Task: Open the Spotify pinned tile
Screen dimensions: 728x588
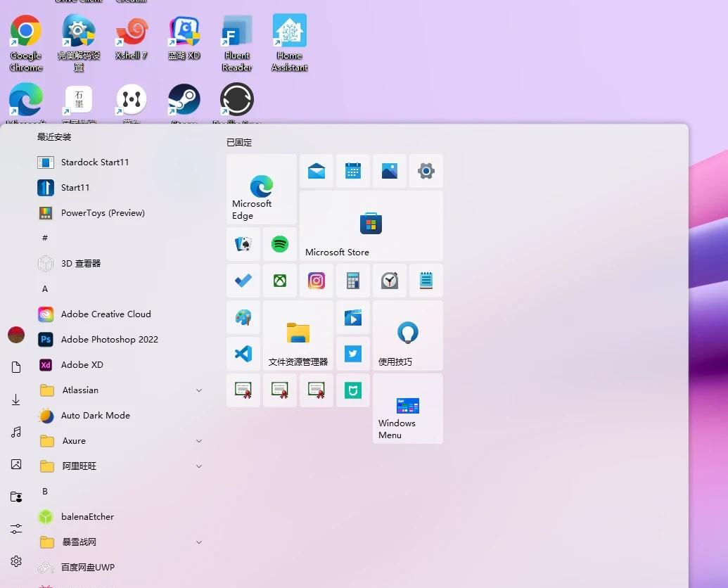Action: tap(280, 244)
